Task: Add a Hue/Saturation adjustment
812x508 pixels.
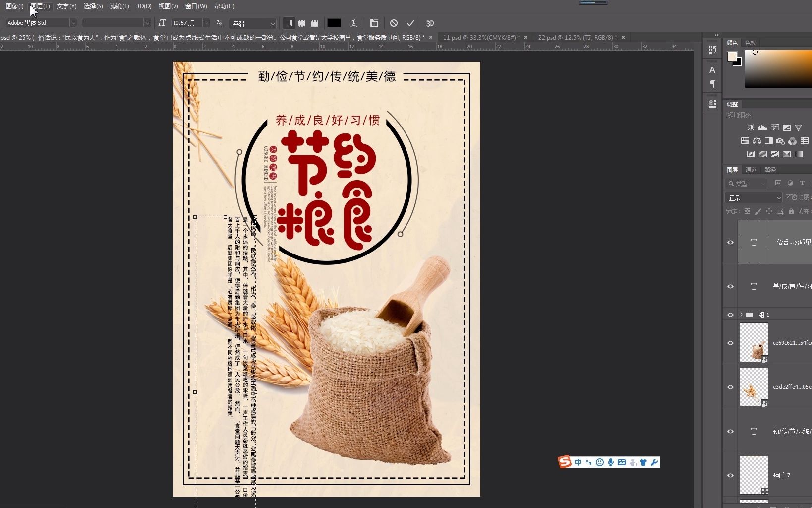Action: [745, 141]
